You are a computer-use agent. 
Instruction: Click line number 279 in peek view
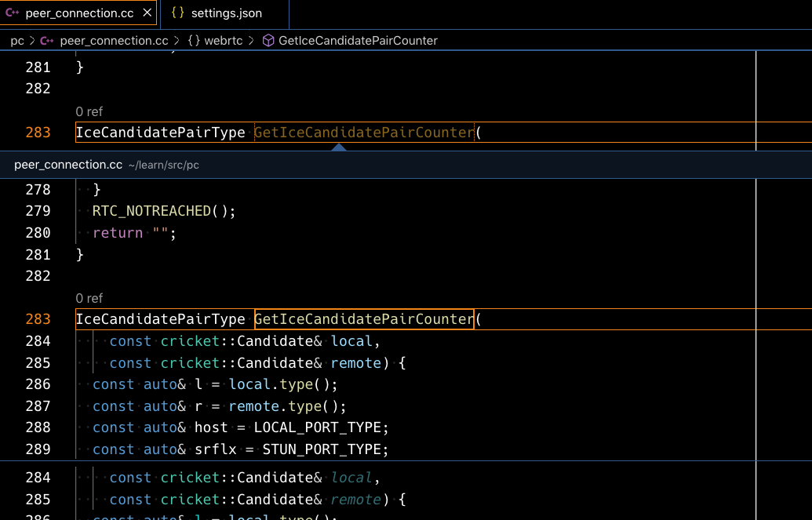tap(38, 210)
